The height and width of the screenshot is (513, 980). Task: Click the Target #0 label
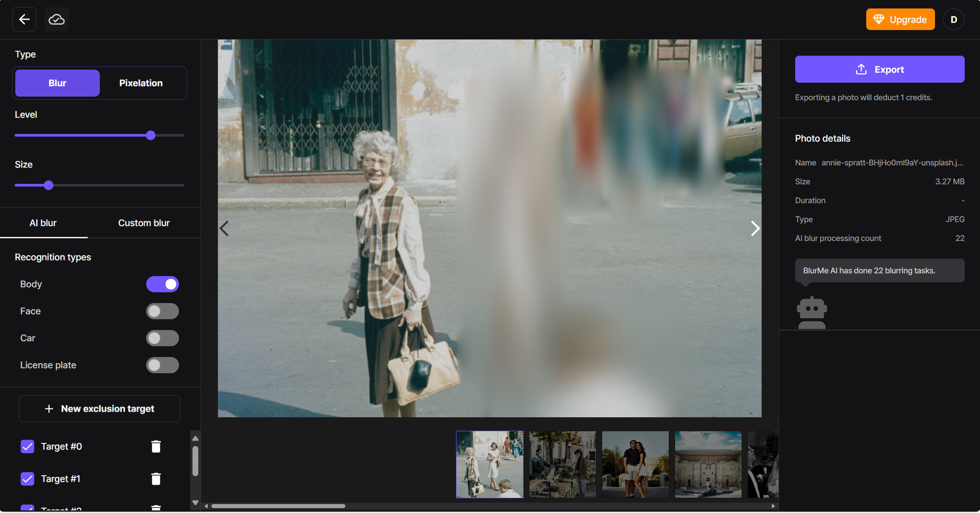click(x=61, y=446)
